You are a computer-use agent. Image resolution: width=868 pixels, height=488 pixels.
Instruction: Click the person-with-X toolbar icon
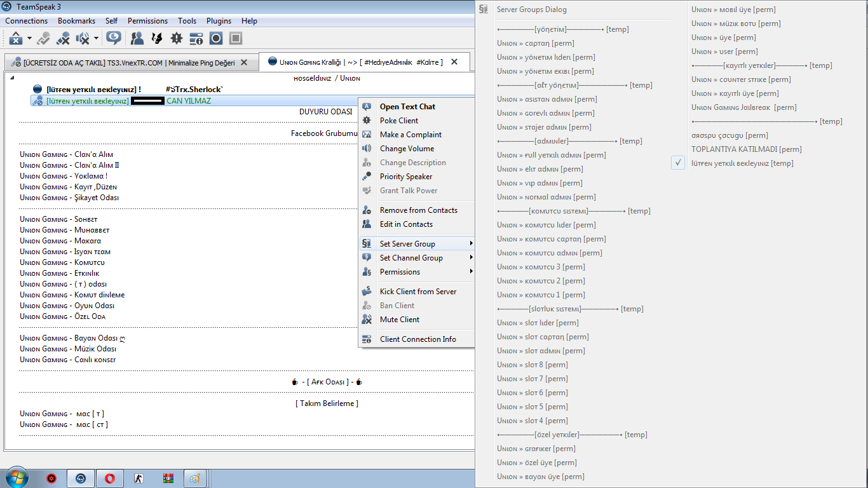coord(63,38)
